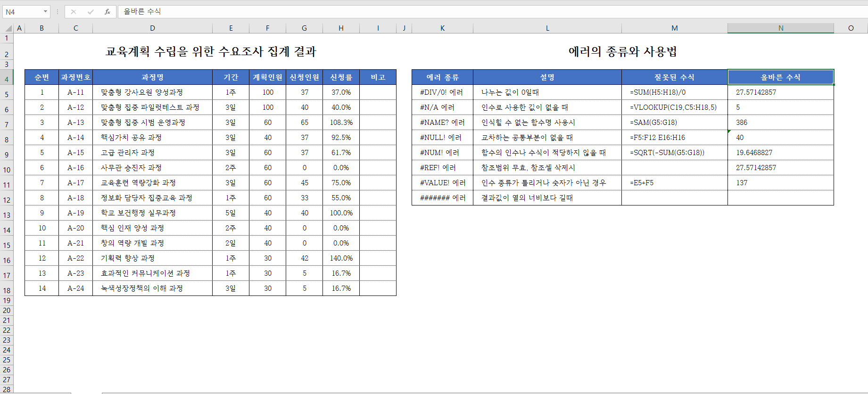The height and width of the screenshot is (394, 868).
Task: Click the ####### 에러 cell
Action: (442, 198)
